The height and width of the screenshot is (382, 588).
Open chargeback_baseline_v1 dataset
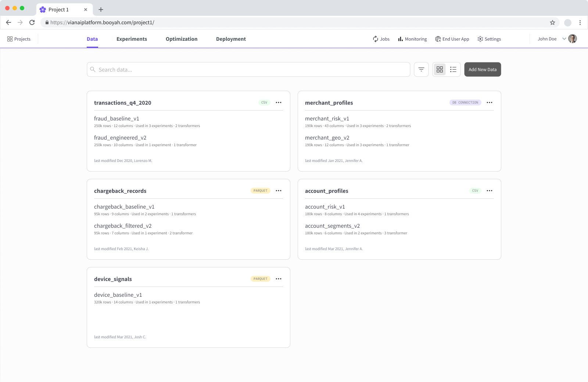[x=124, y=207]
